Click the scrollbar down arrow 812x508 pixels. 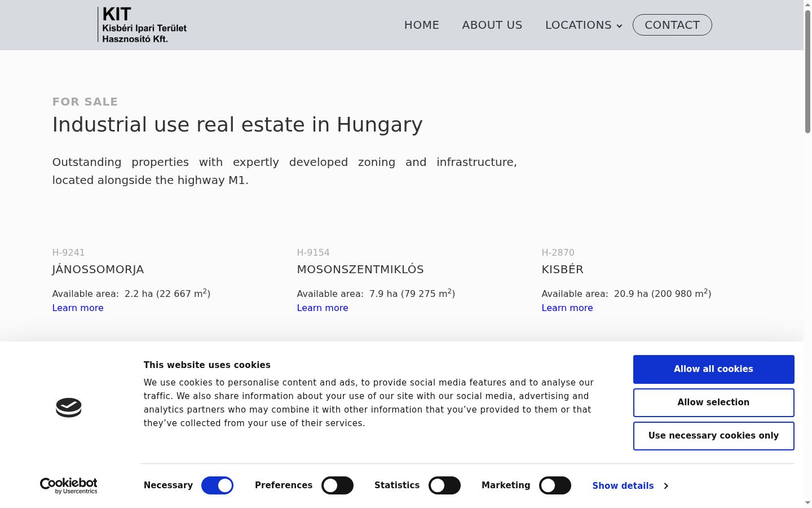pos(807,503)
